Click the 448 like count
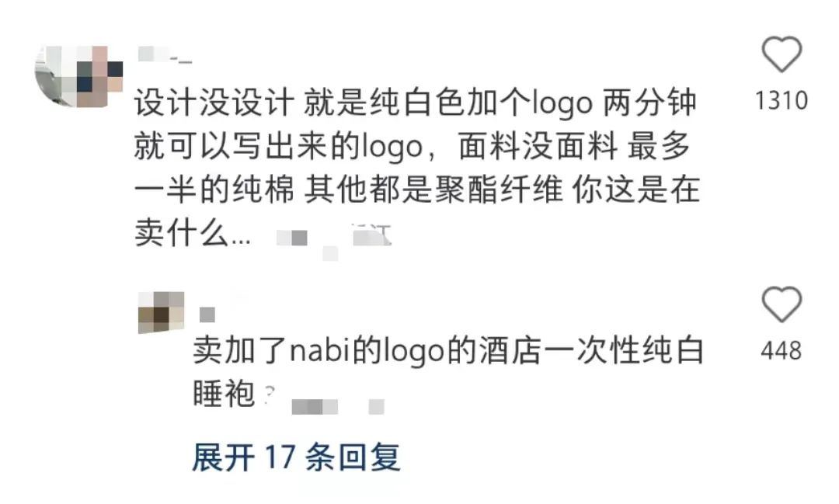Image resolution: width=839 pixels, height=504 pixels. (x=782, y=351)
